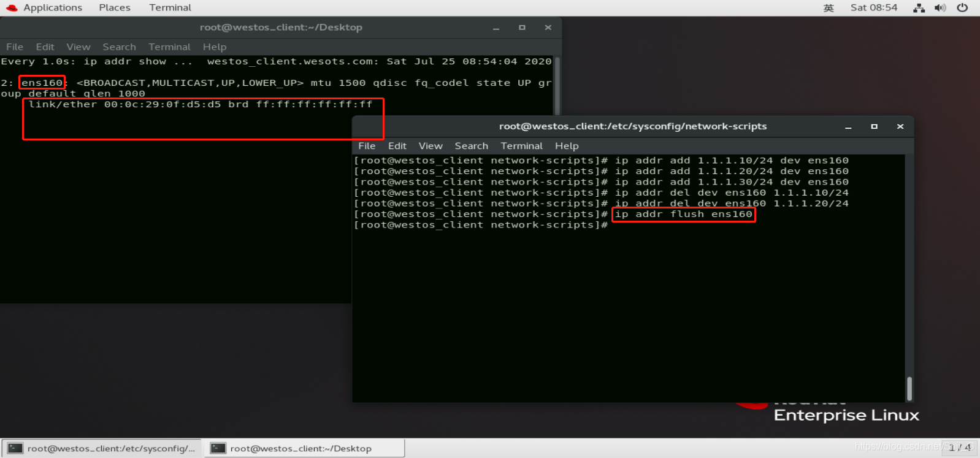Open Help menu in network-scripts terminal
This screenshot has width=980, height=458.
[x=567, y=146]
